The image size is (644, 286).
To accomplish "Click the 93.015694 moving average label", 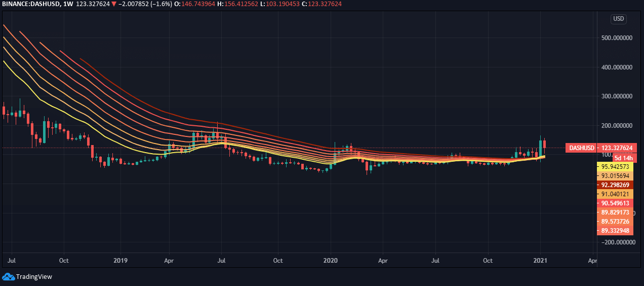I will pyautogui.click(x=615, y=175).
